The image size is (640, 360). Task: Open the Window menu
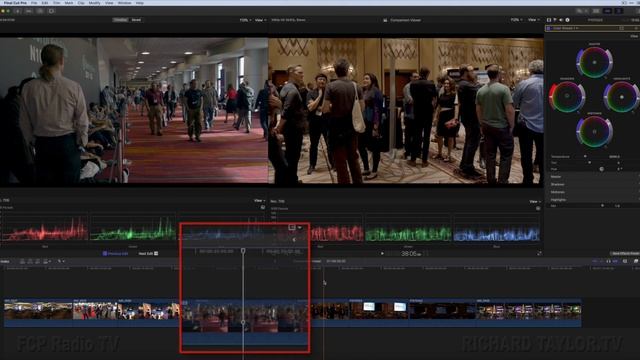coord(124,3)
